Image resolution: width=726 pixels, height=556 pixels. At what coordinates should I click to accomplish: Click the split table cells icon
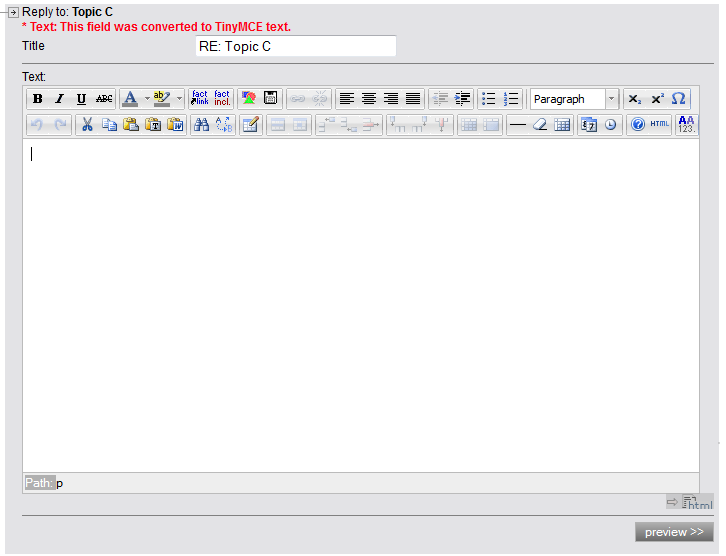[x=469, y=125]
